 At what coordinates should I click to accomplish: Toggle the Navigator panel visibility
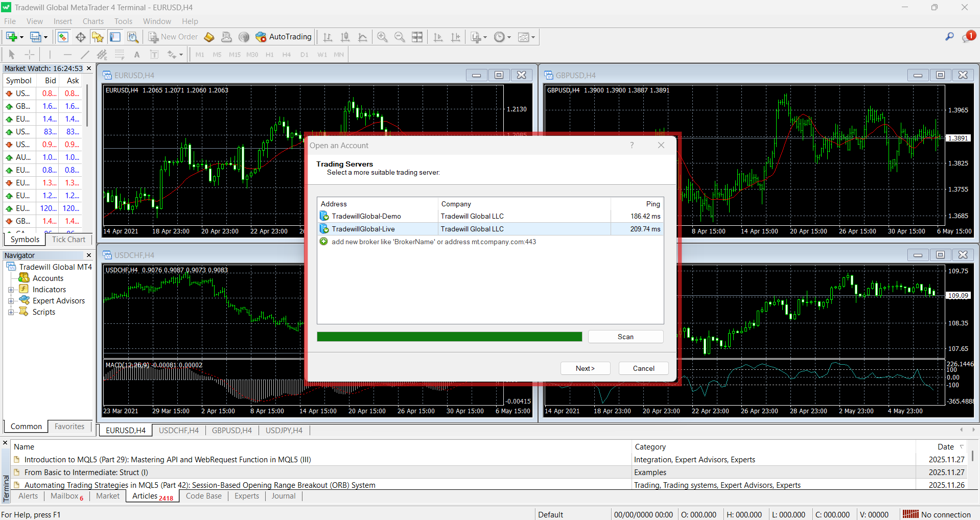click(98, 37)
